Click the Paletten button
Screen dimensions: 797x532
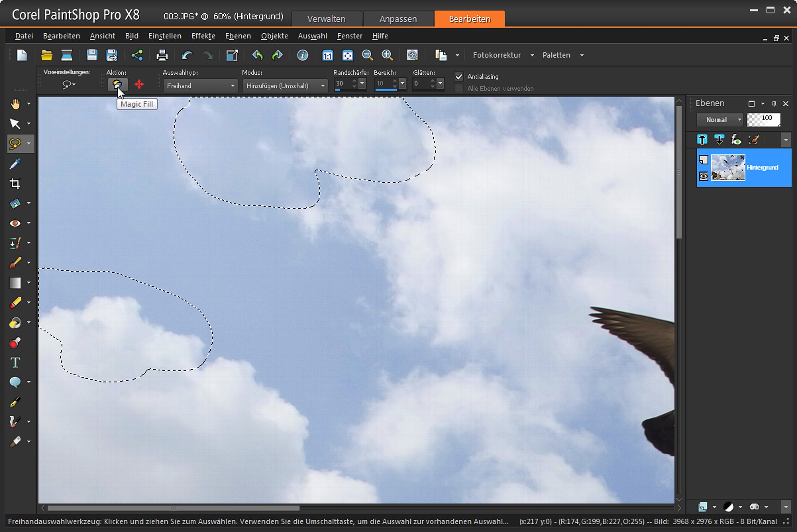coord(556,55)
